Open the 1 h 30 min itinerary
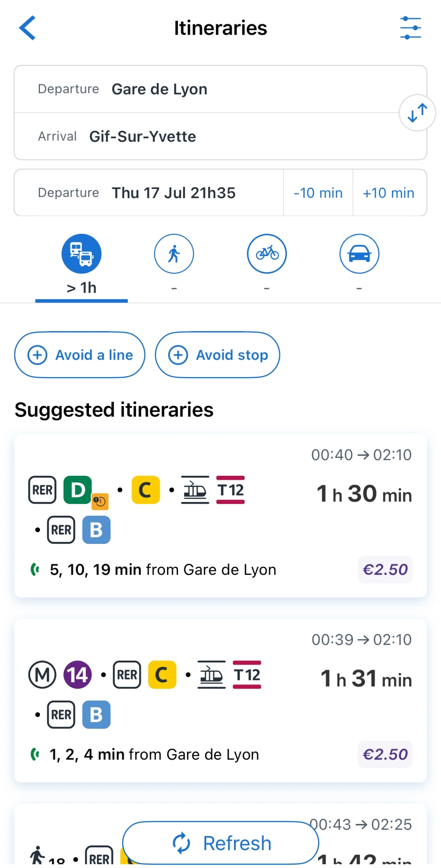The width and height of the screenshot is (441, 868). tap(220, 515)
